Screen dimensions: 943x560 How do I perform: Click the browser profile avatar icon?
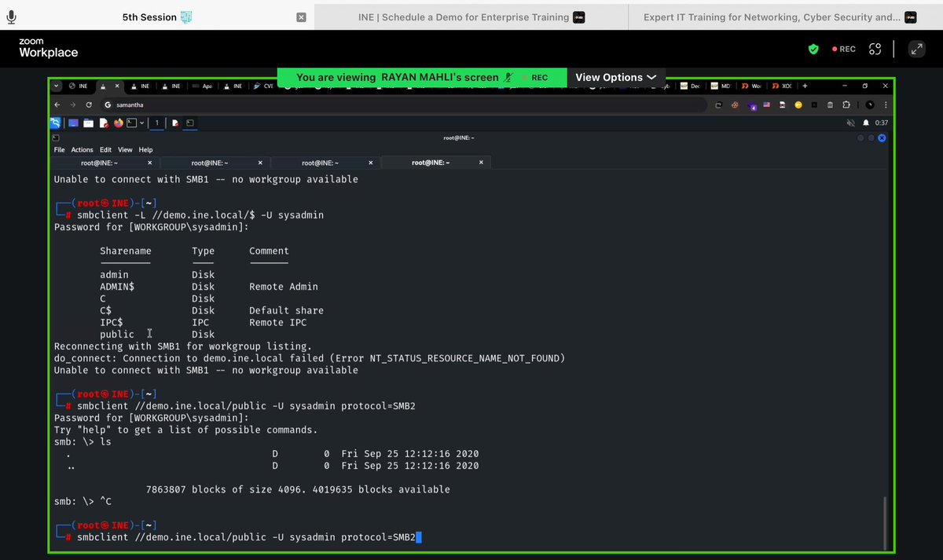click(x=870, y=104)
